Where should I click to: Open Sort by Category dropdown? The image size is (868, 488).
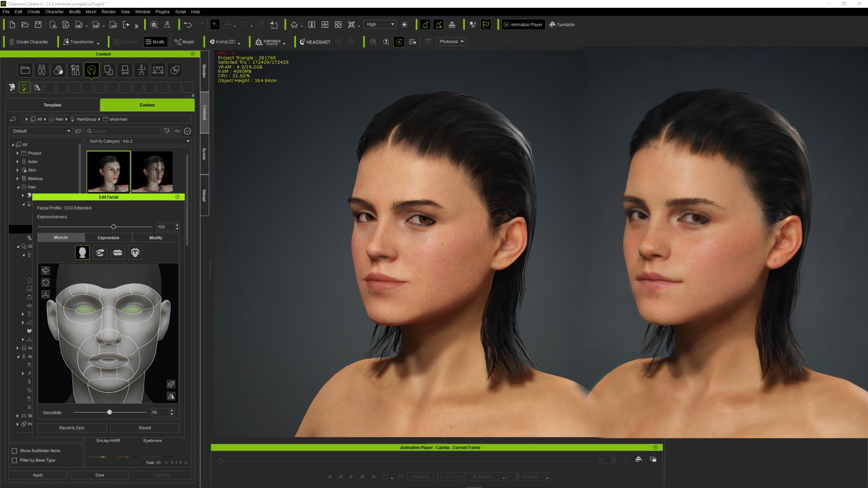coord(138,141)
